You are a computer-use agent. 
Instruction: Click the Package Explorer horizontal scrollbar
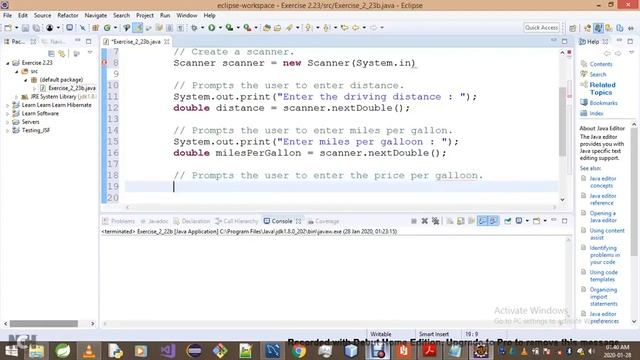tap(44, 324)
